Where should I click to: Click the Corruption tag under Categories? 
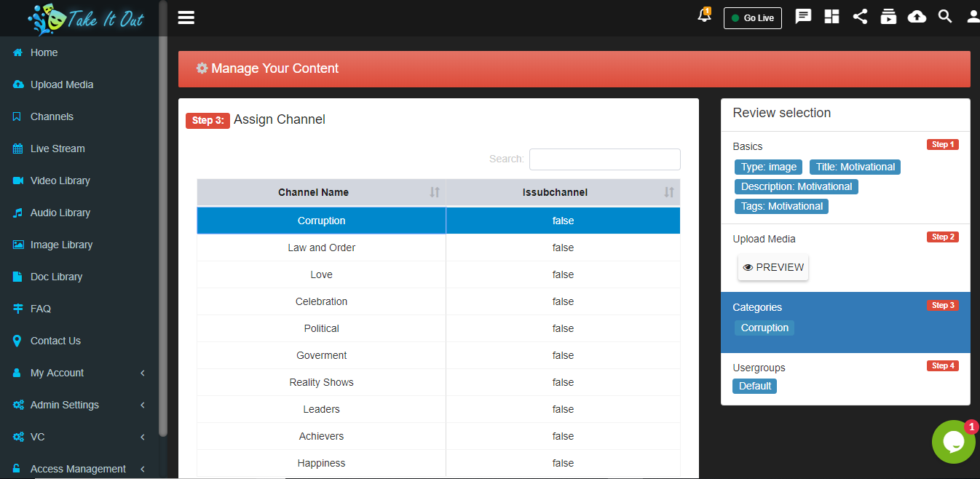tap(764, 328)
